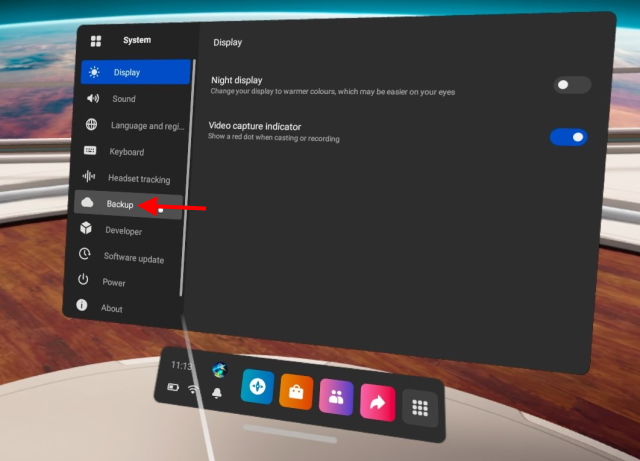Click the Headset tracking waveform icon
Screen dimensions: 640x461
[x=89, y=176]
